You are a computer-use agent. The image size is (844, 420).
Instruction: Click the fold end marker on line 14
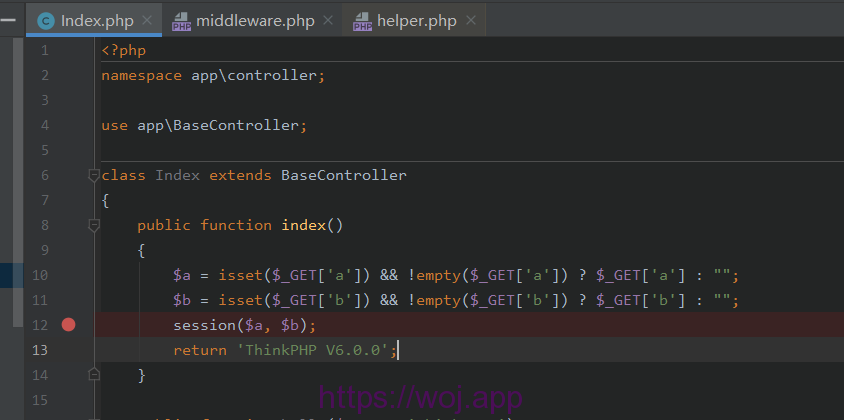point(94,375)
